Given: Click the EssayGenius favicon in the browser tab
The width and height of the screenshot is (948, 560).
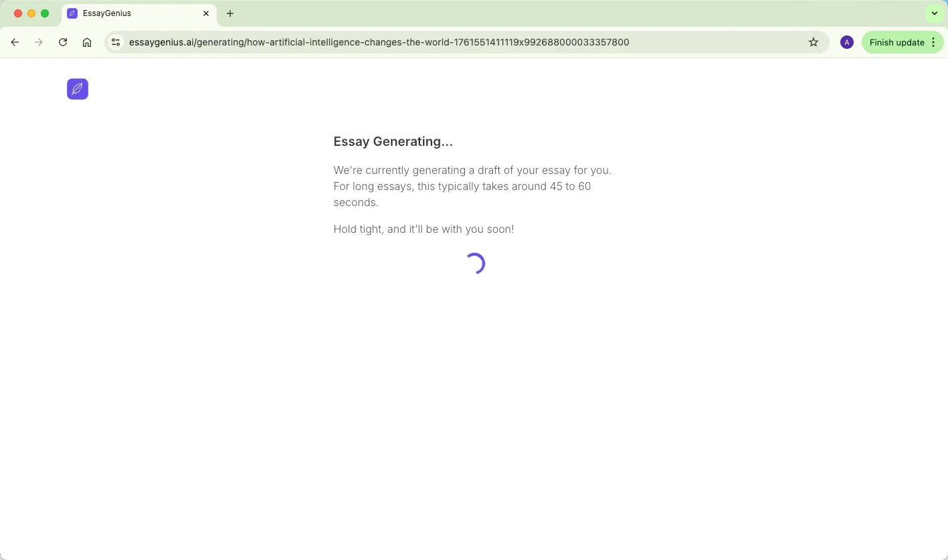Looking at the screenshot, I should tap(72, 13).
